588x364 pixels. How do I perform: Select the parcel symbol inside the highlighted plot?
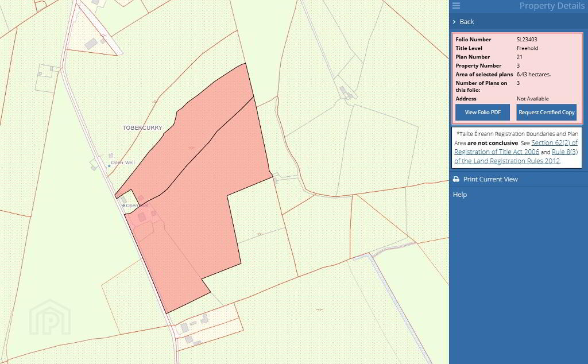[x=191, y=148]
